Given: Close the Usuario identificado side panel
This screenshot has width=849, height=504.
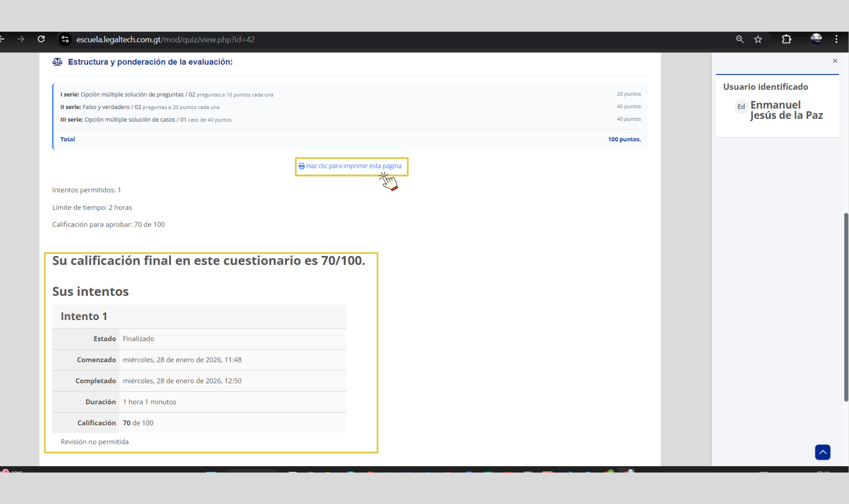Looking at the screenshot, I should pos(834,61).
